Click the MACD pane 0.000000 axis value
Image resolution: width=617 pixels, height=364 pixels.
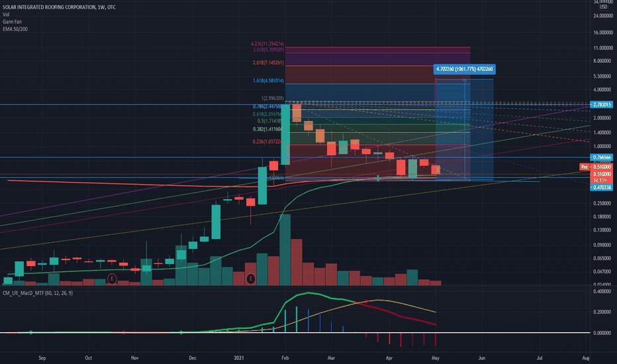tap(603, 333)
